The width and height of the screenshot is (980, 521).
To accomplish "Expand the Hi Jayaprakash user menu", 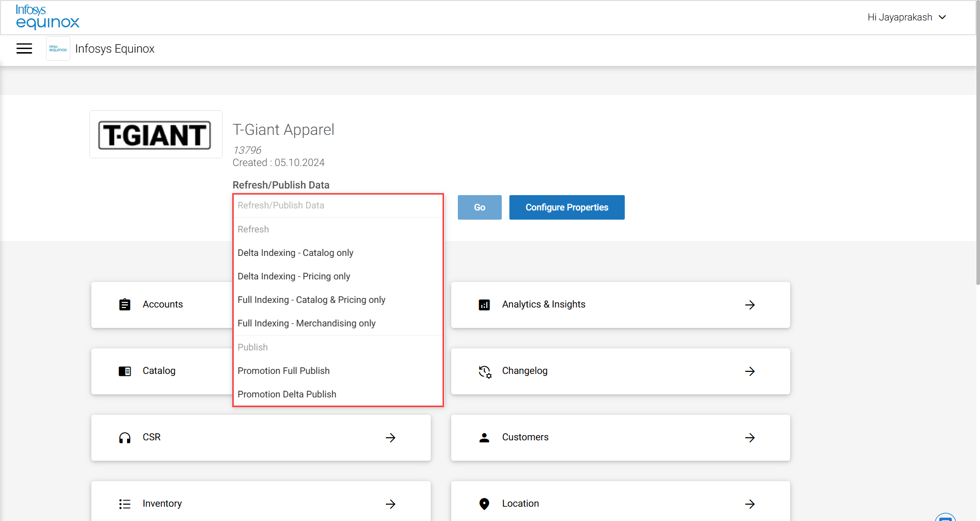I will 907,17.
